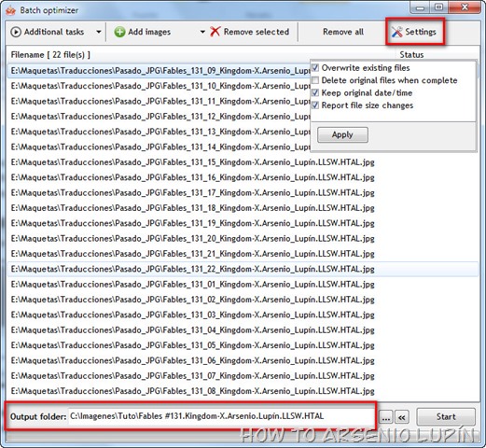Click the Remove all button

[x=343, y=32]
